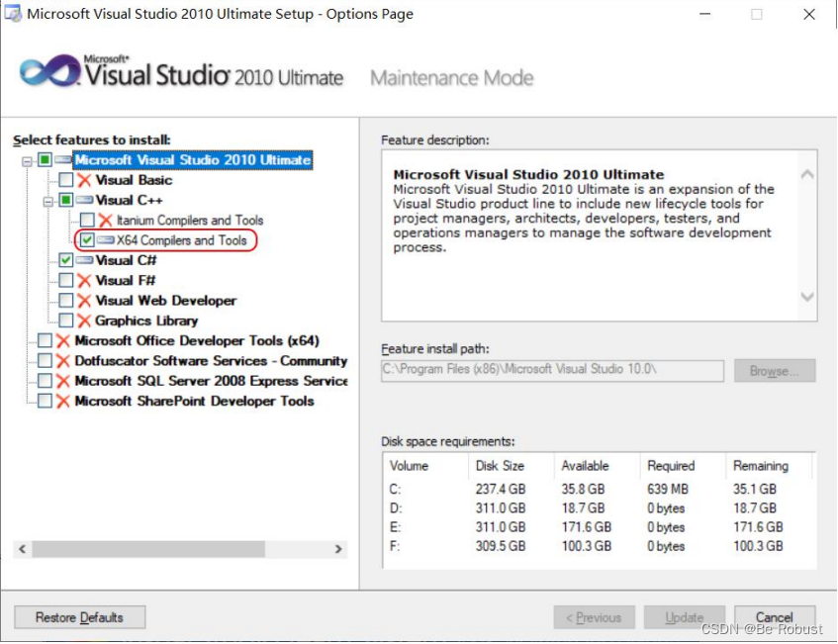Click the Remaining column header

coord(769,466)
